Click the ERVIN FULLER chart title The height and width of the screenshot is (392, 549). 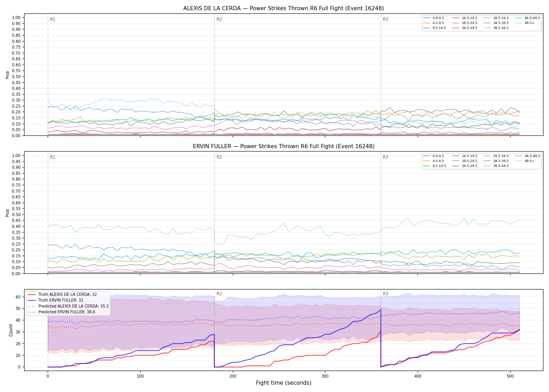tap(283, 146)
